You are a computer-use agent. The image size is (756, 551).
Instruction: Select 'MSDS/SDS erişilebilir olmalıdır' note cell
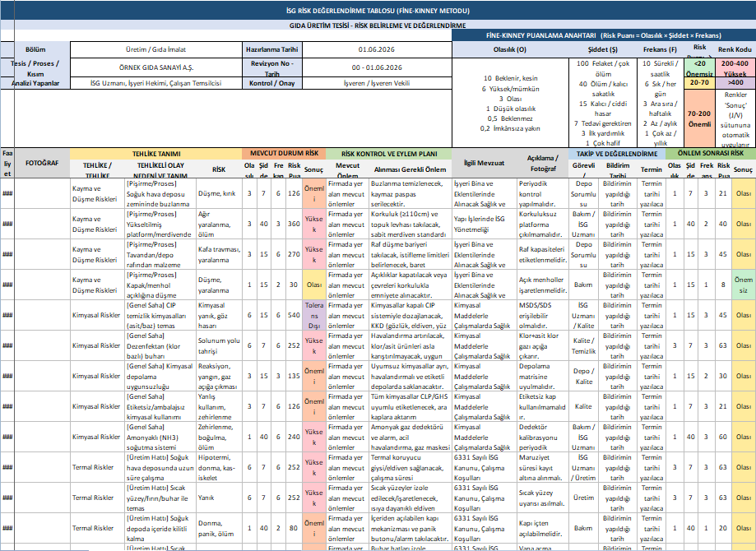543,315
